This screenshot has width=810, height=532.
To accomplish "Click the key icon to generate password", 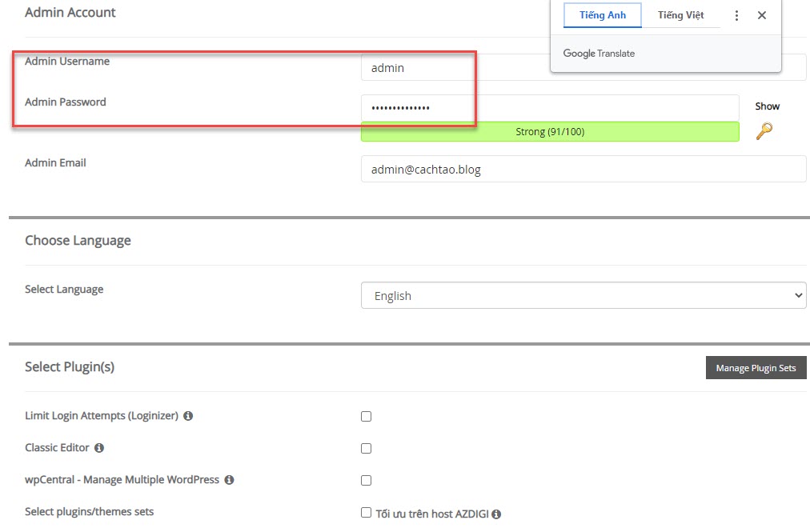I will pos(764,130).
